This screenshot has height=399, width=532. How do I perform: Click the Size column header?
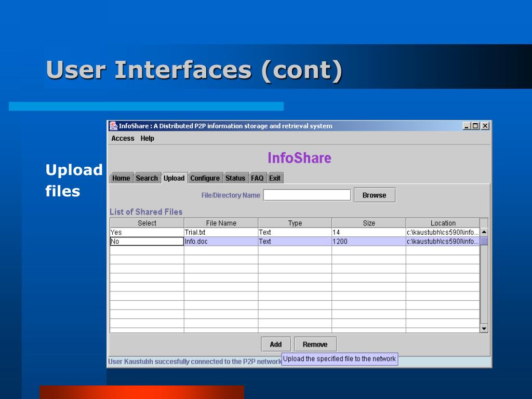point(369,223)
